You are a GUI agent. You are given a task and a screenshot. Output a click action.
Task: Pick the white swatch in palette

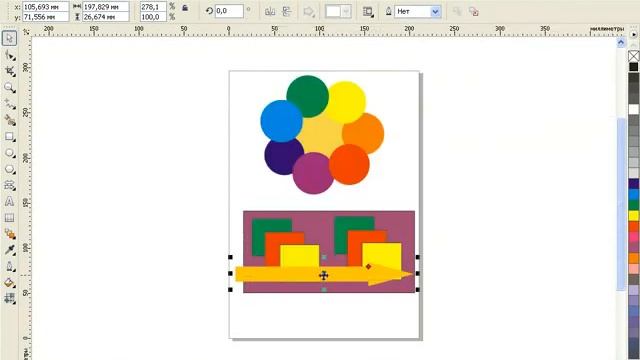(633, 109)
